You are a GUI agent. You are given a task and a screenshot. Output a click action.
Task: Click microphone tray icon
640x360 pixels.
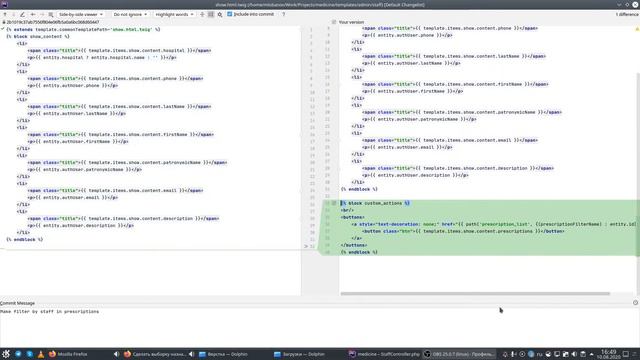coord(513,354)
